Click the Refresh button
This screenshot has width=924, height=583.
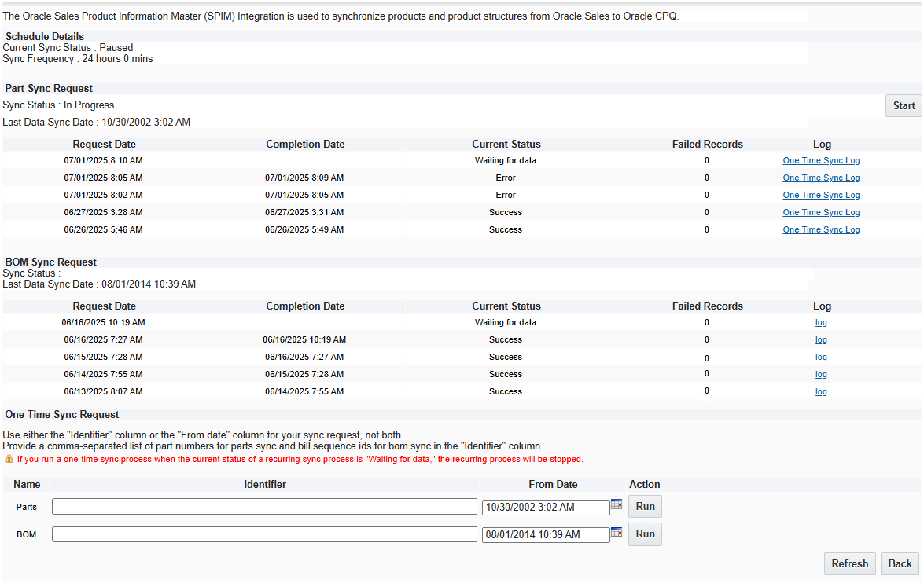point(849,563)
